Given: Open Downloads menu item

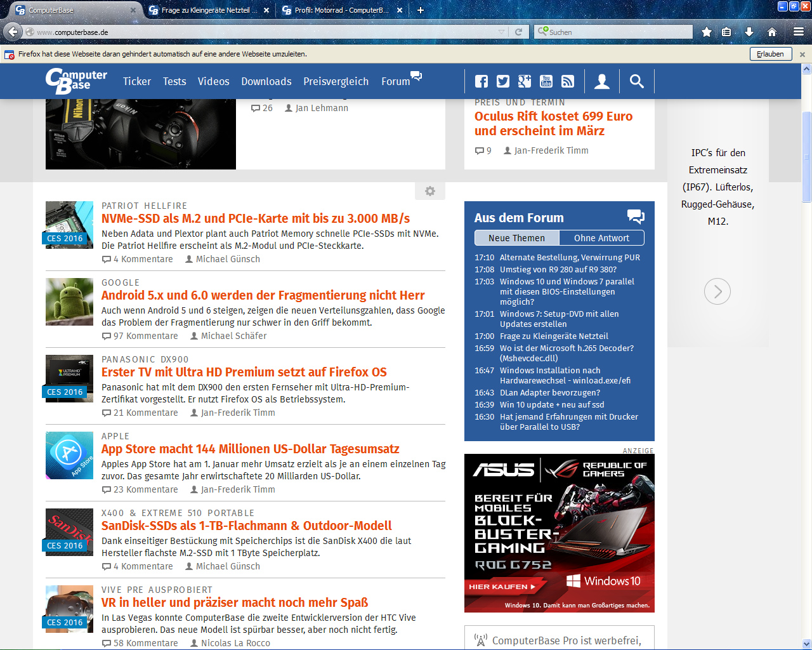Looking at the screenshot, I should tap(266, 81).
